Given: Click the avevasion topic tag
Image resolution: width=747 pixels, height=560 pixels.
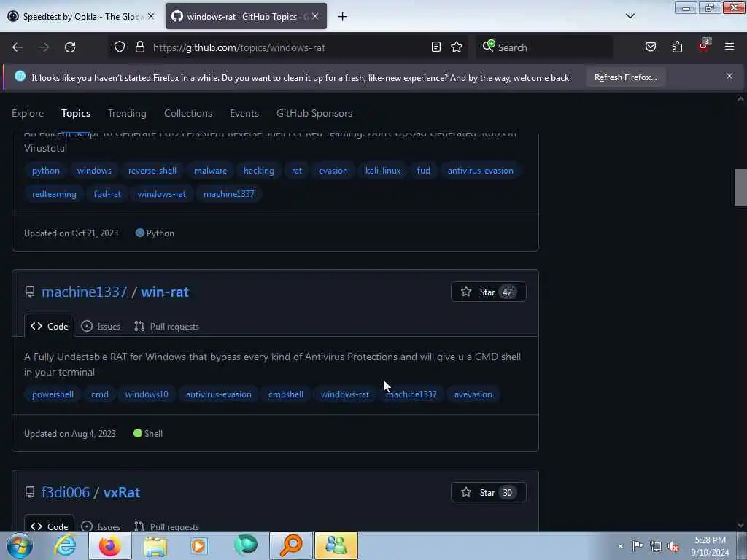Looking at the screenshot, I should (x=473, y=394).
